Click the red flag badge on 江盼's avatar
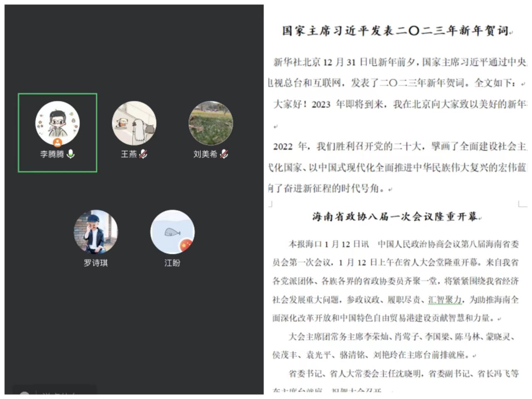532x399 pixels. click(x=185, y=245)
